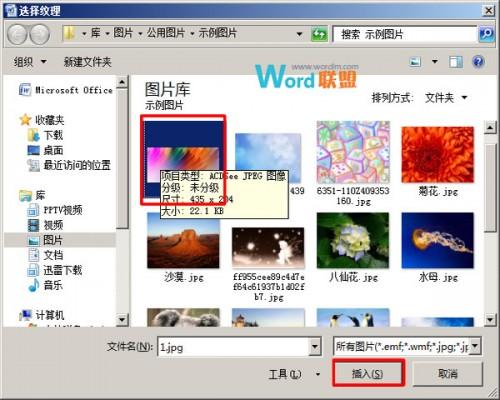500x400 pixels.
Task: Expand the 文件名 combo box dropdown
Action: 315,347
